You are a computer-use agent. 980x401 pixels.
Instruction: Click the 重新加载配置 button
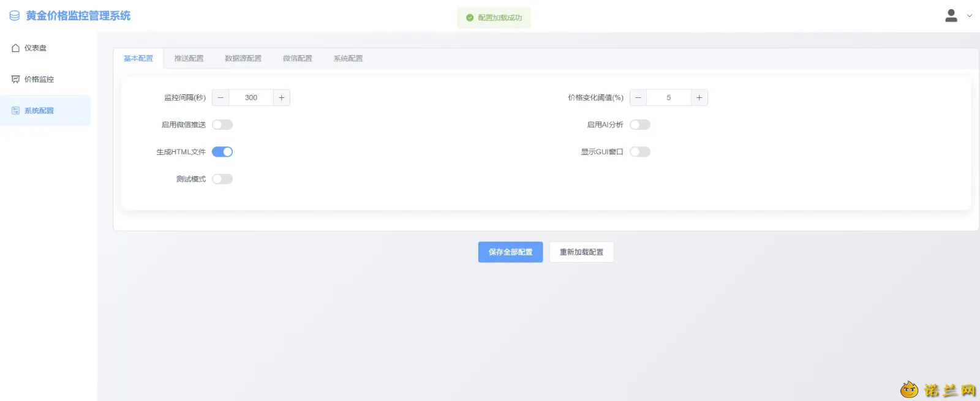(581, 252)
